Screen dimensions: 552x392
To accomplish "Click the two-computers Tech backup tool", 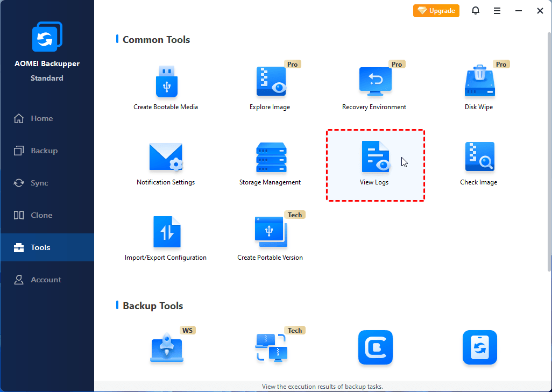I will click(x=271, y=348).
